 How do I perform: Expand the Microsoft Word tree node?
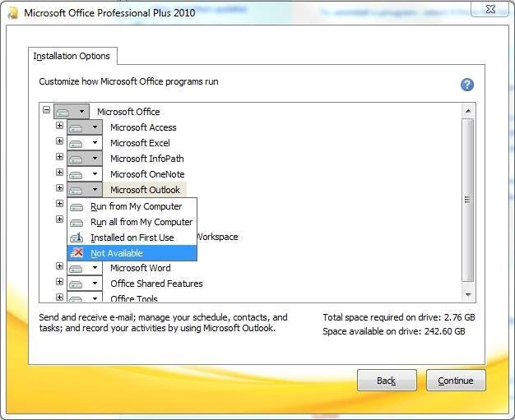[59, 265]
